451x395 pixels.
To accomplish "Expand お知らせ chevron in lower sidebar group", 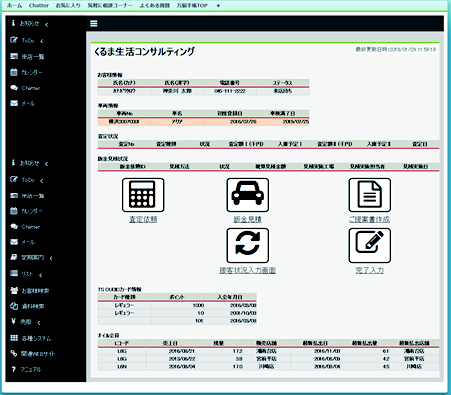I will point(46,164).
